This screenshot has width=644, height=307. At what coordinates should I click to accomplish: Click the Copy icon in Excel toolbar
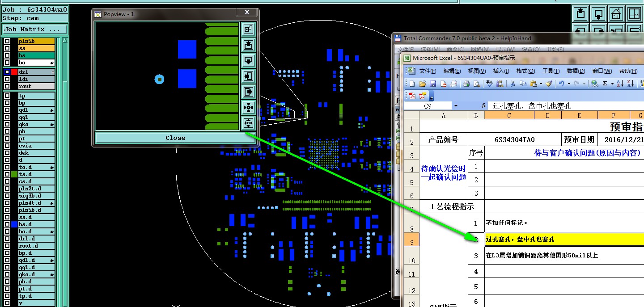(523, 84)
